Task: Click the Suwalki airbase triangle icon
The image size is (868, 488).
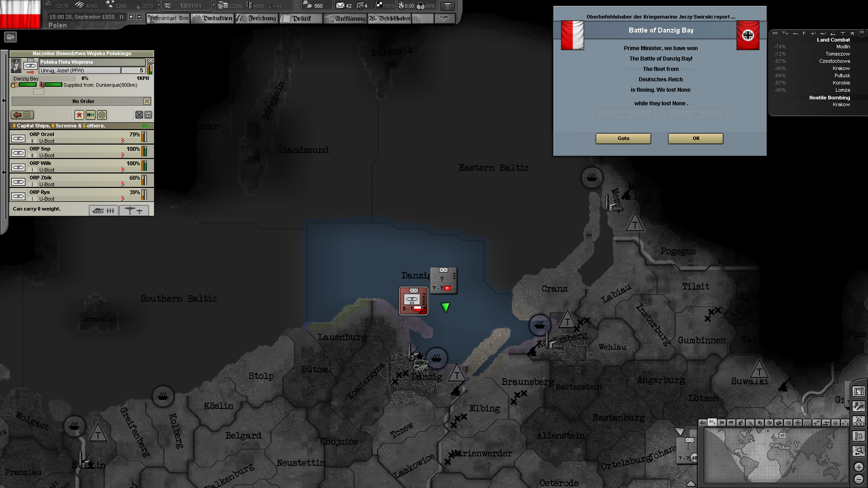Action: pos(759,370)
